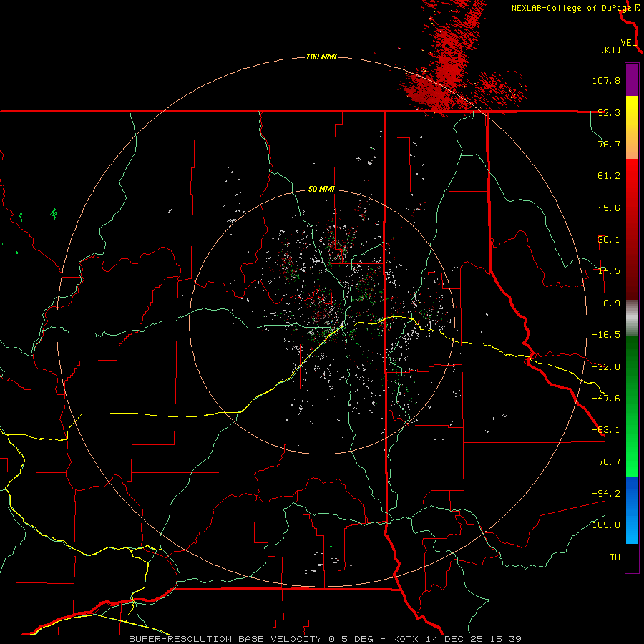Click the -109.8 value on velocity scale
644x644 pixels.
pos(603,525)
